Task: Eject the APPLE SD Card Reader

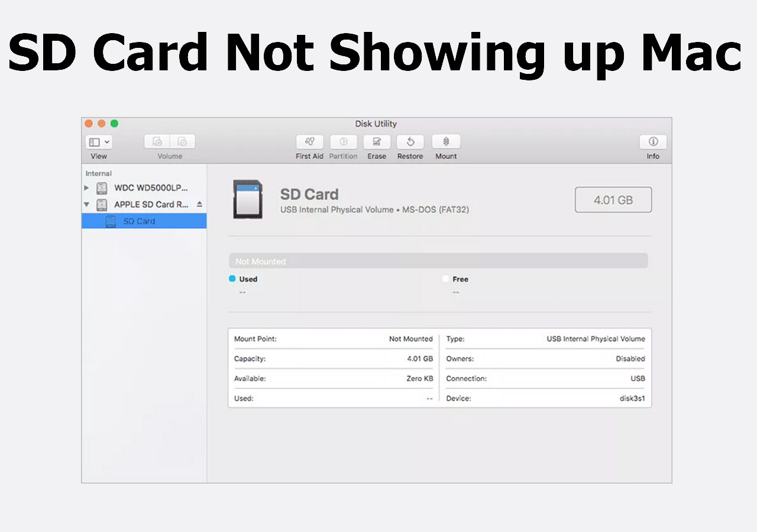Action: [199, 204]
